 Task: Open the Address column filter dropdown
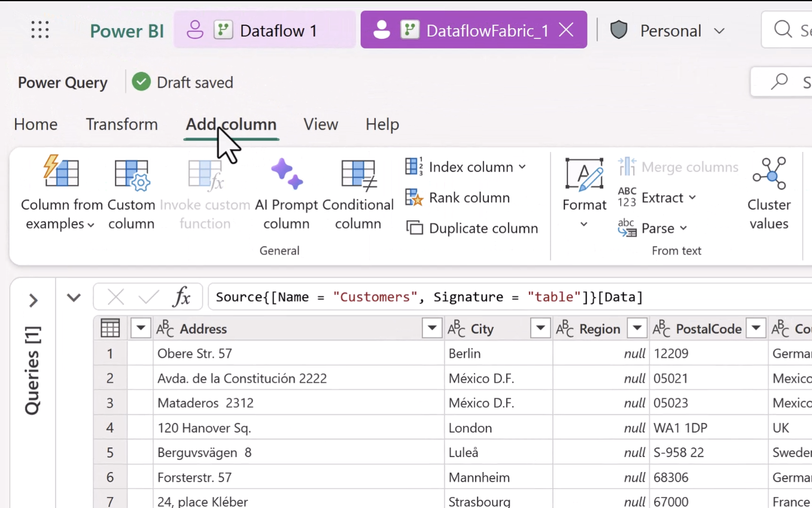tap(431, 328)
